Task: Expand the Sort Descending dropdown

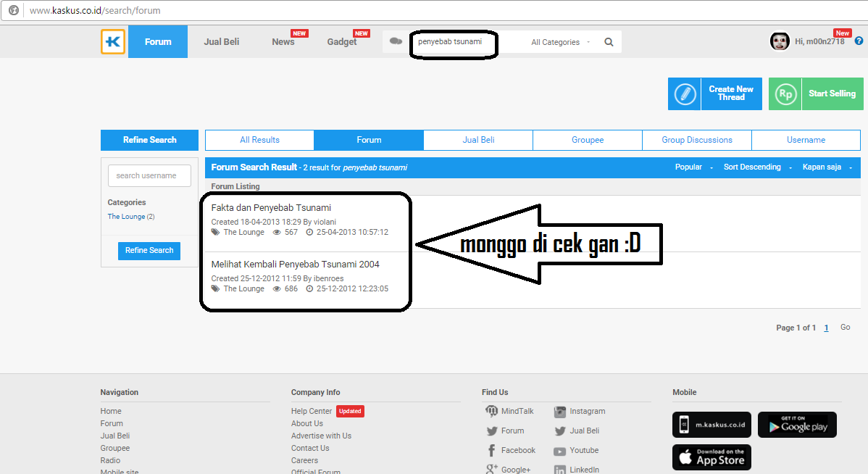Action: pyautogui.click(x=757, y=167)
